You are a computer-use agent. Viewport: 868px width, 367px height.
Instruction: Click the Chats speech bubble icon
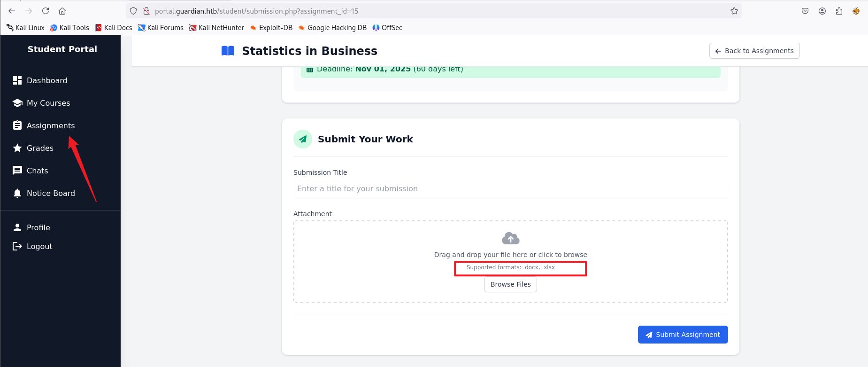[17, 171]
